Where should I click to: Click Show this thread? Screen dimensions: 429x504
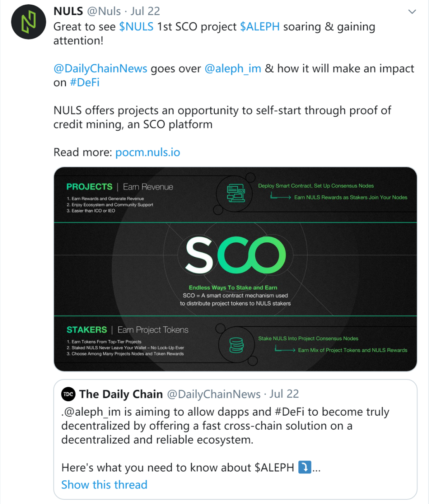pos(104,485)
